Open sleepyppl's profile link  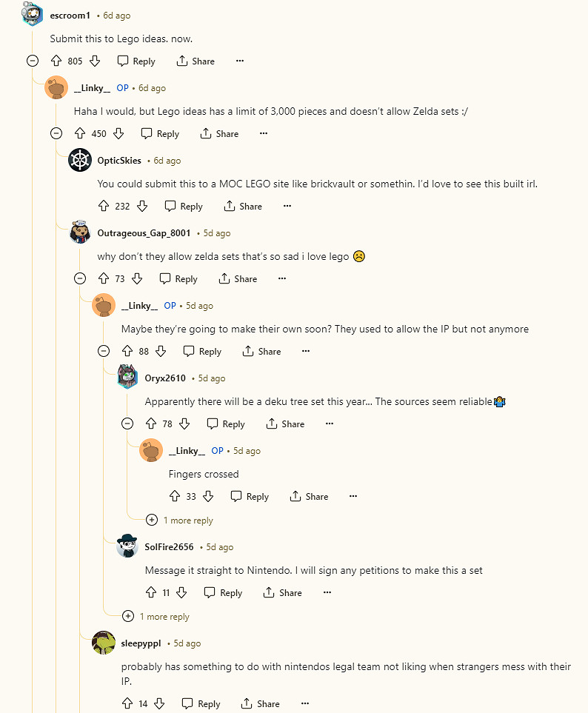tap(141, 643)
